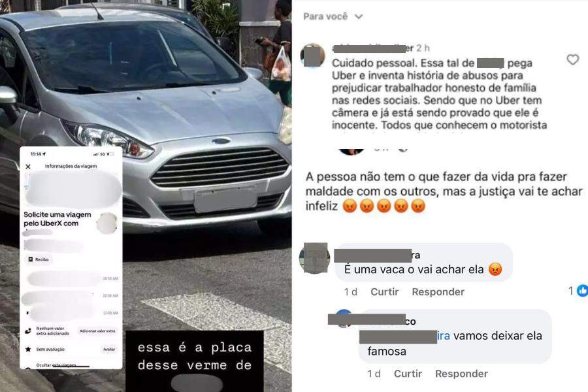Click Curtir under the famosa reply
Image resolution: width=588 pixels, height=392 pixels.
click(x=408, y=374)
